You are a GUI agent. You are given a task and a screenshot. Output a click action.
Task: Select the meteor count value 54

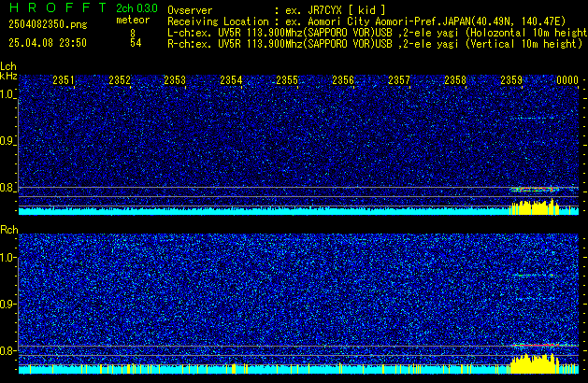click(x=136, y=43)
